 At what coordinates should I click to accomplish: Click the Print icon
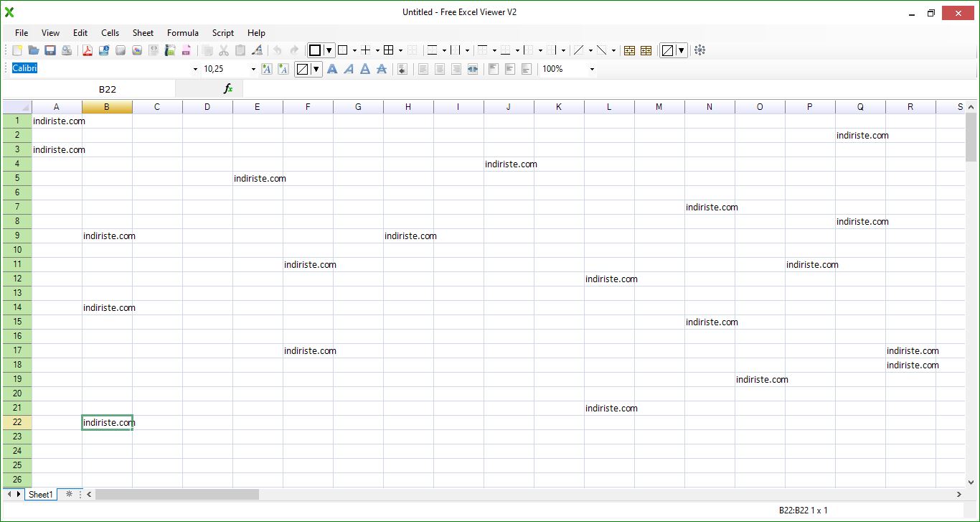67,50
